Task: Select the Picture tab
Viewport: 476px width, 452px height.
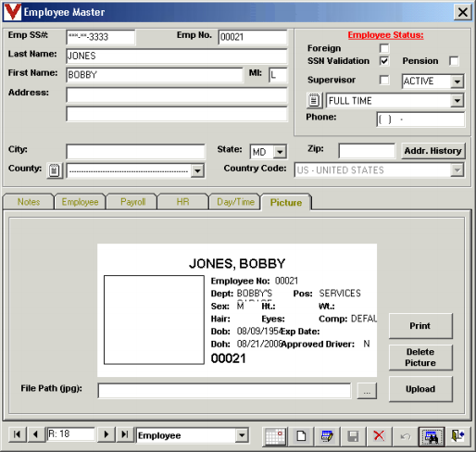Action: coord(286,203)
